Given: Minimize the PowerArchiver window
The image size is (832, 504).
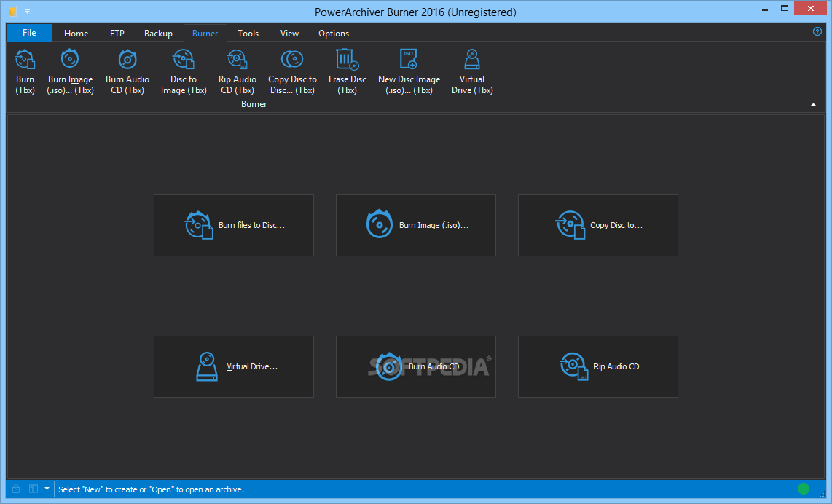Looking at the screenshot, I should click(765, 9).
